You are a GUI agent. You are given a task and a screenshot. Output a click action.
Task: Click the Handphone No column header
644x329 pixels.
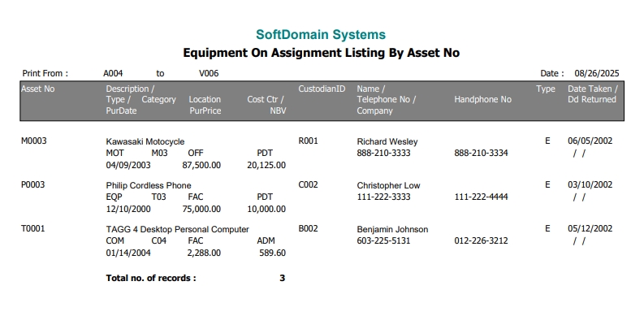pyautogui.click(x=482, y=100)
